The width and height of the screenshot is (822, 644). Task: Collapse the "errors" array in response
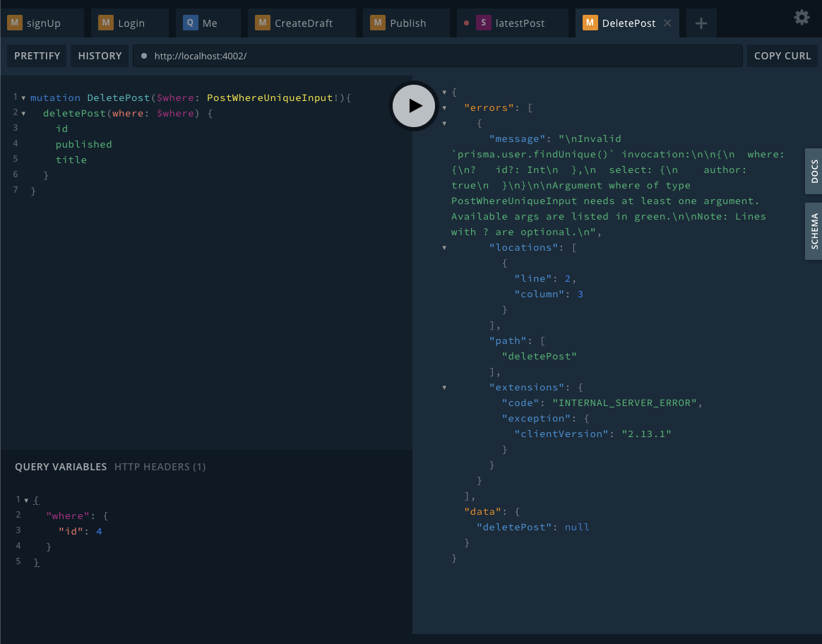click(x=444, y=108)
